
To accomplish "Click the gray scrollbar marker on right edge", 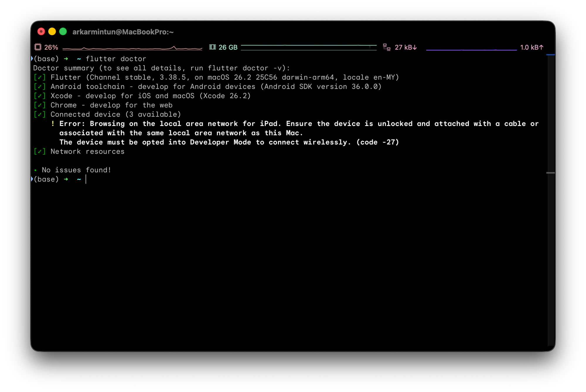I will pyautogui.click(x=551, y=173).
